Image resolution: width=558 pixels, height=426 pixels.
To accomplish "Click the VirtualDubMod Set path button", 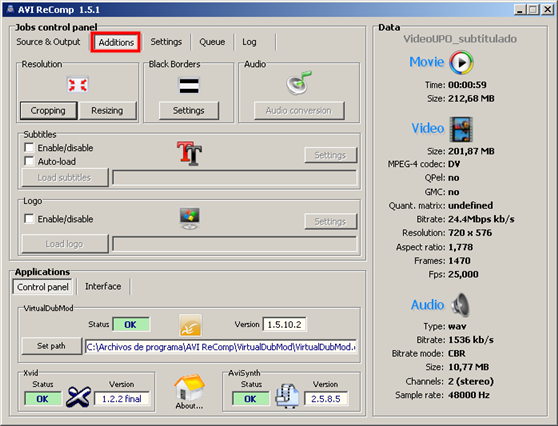I will click(52, 346).
